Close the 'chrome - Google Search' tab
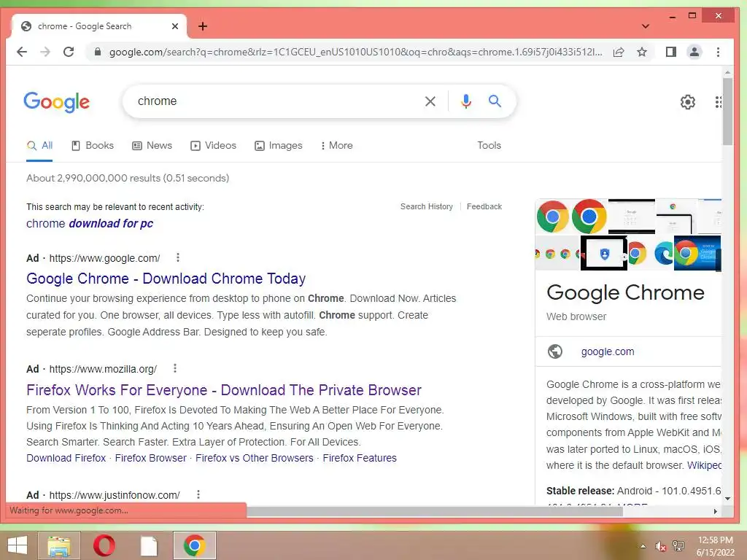Image resolution: width=747 pixels, height=560 pixels. tap(175, 26)
